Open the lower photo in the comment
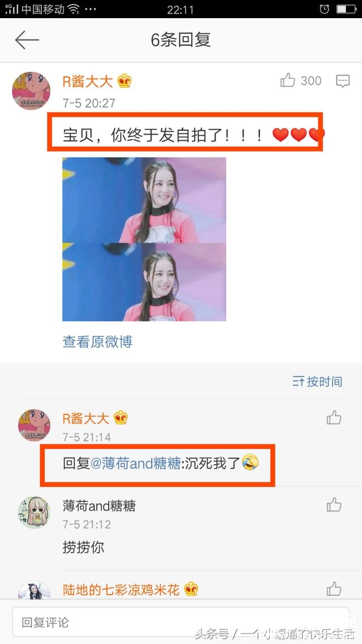The image size is (362, 644). pyautogui.click(x=144, y=282)
